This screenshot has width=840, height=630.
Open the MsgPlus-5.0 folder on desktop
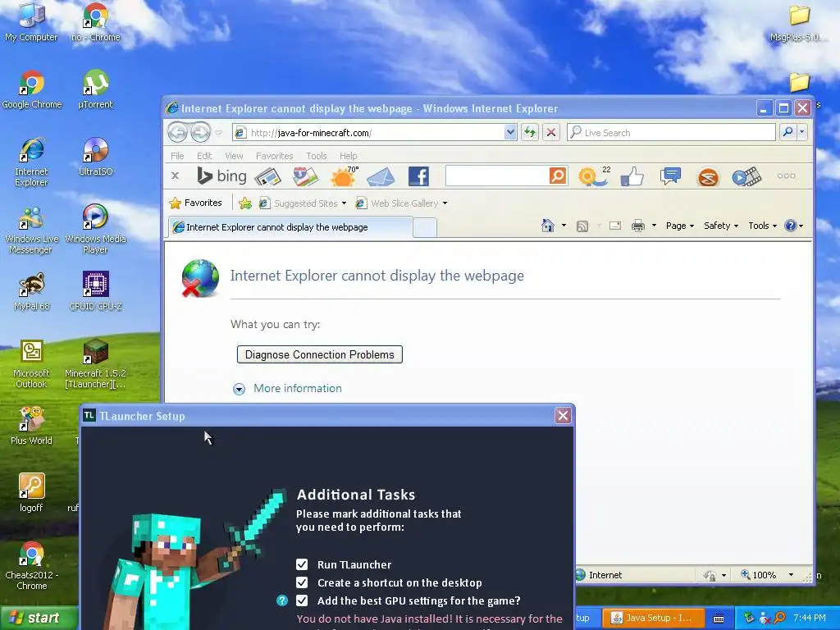tap(798, 22)
